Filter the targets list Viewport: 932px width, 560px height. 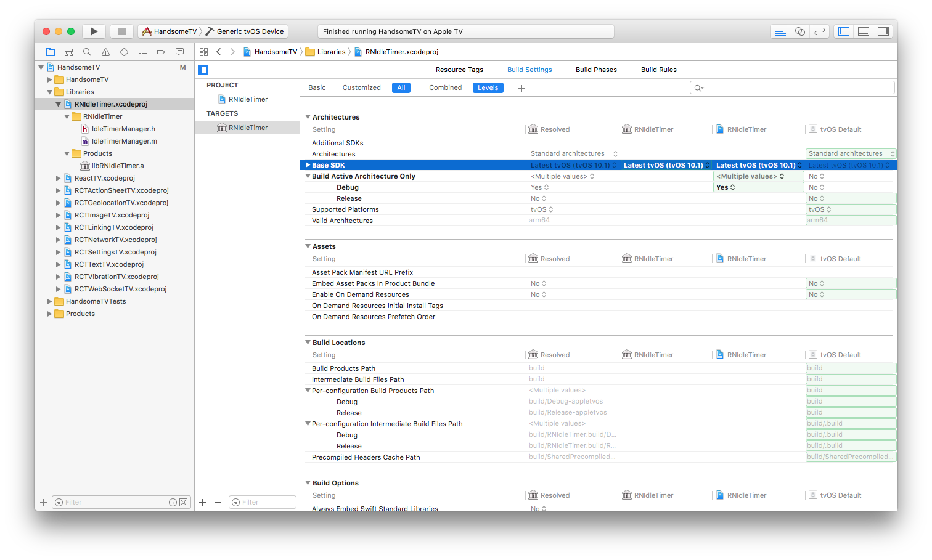coord(263,502)
